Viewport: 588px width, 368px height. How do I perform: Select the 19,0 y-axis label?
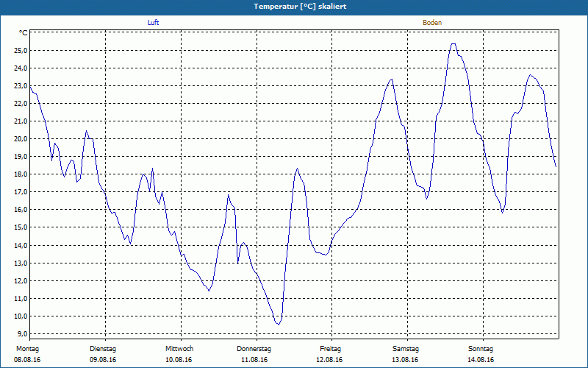click(x=21, y=156)
